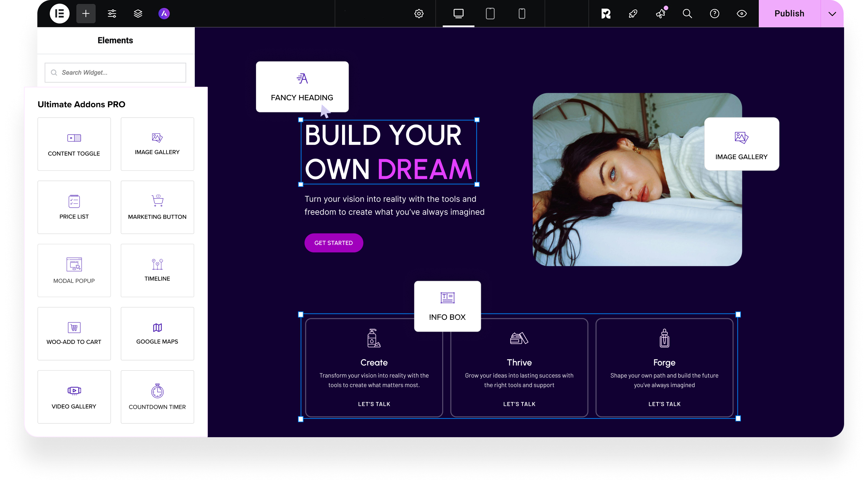Click the rocket launch icon
The image size is (868, 485).
633,14
